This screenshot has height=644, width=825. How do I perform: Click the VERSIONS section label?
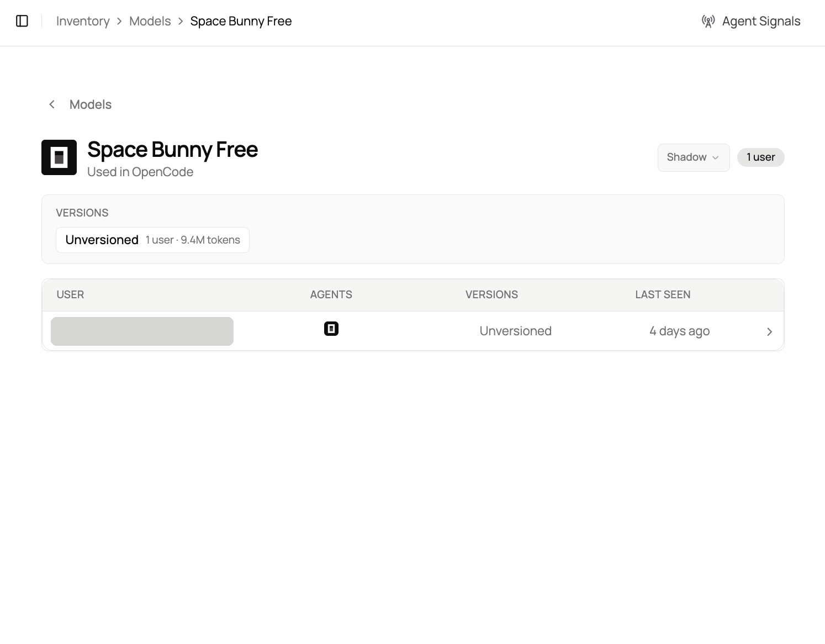tap(82, 213)
